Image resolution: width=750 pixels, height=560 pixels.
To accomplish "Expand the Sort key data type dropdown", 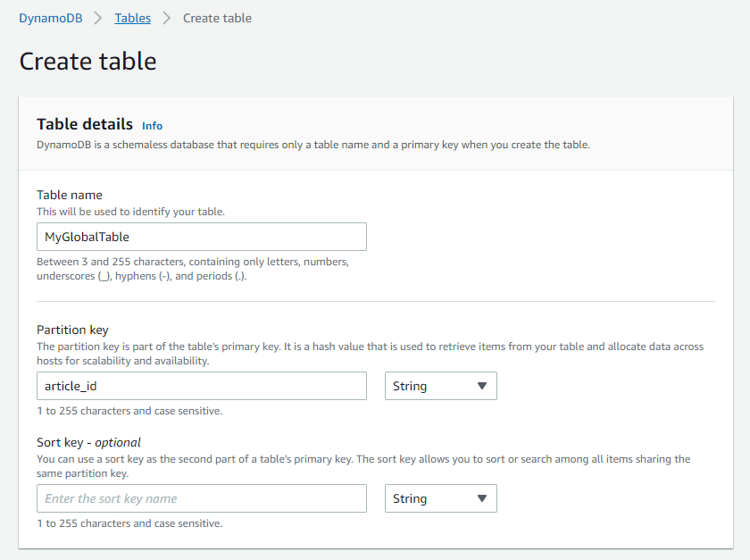I will click(x=440, y=498).
